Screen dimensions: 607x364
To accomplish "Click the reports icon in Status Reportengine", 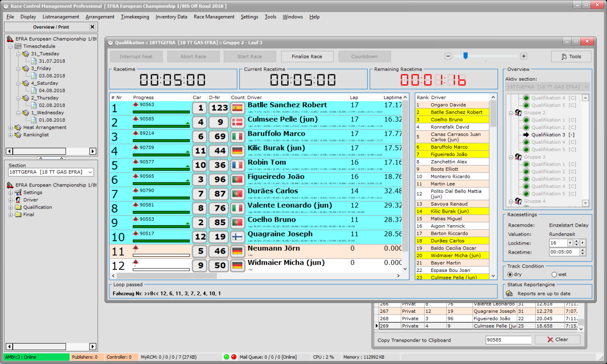I will 509,293.
